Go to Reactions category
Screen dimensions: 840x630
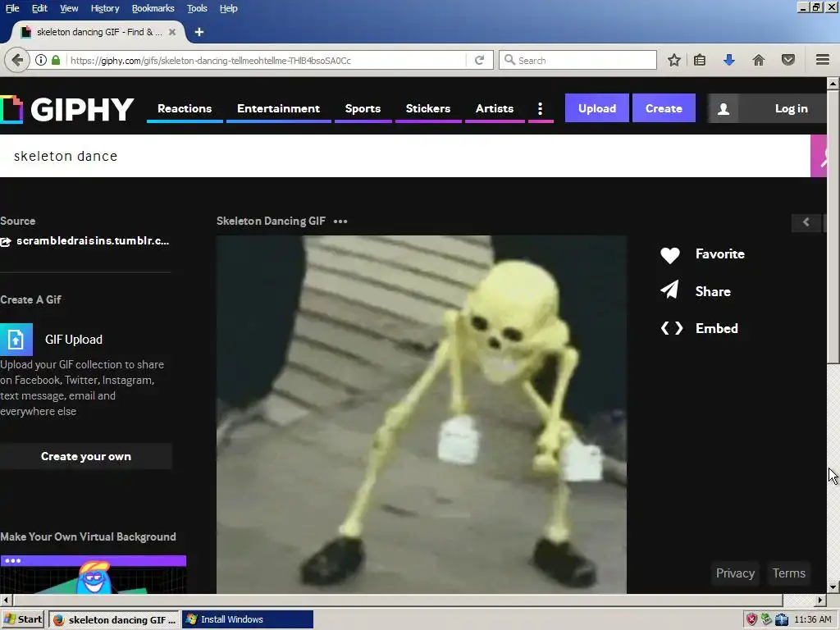point(185,109)
